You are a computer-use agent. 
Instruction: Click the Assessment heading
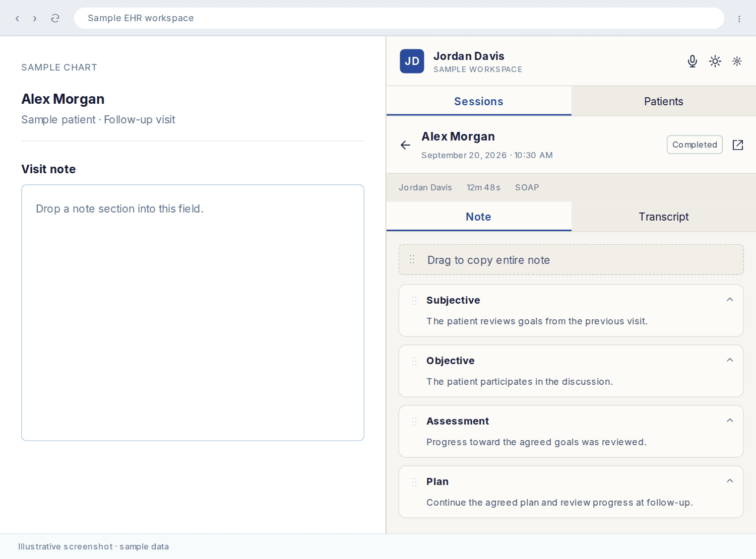(458, 421)
